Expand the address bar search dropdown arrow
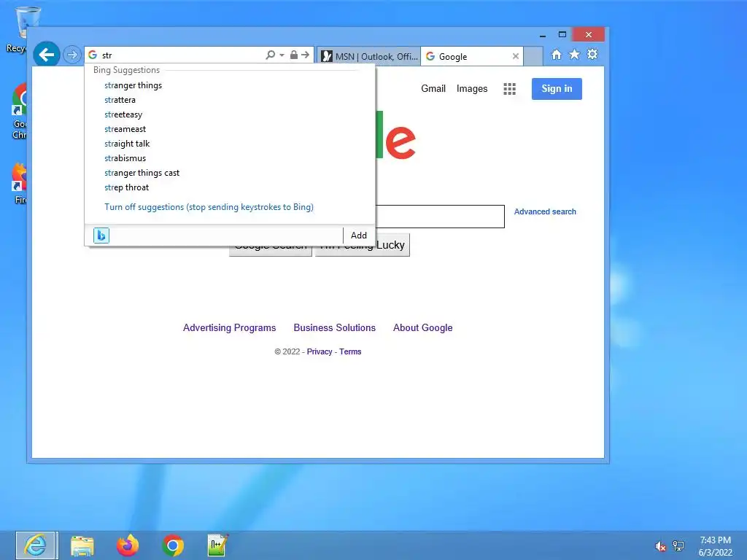Image resolution: width=747 pixels, height=560 pixels. coord(282,55)
